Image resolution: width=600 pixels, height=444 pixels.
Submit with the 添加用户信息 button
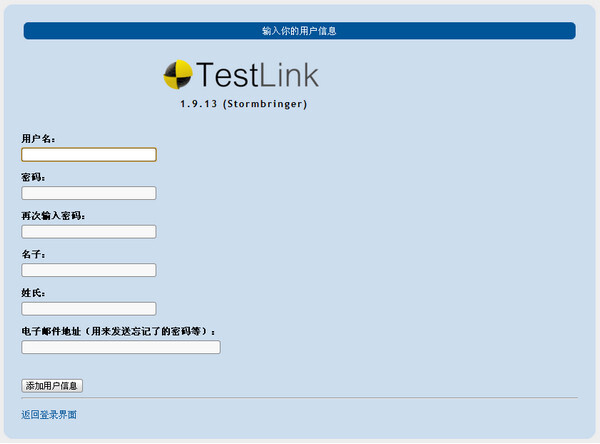52,385
